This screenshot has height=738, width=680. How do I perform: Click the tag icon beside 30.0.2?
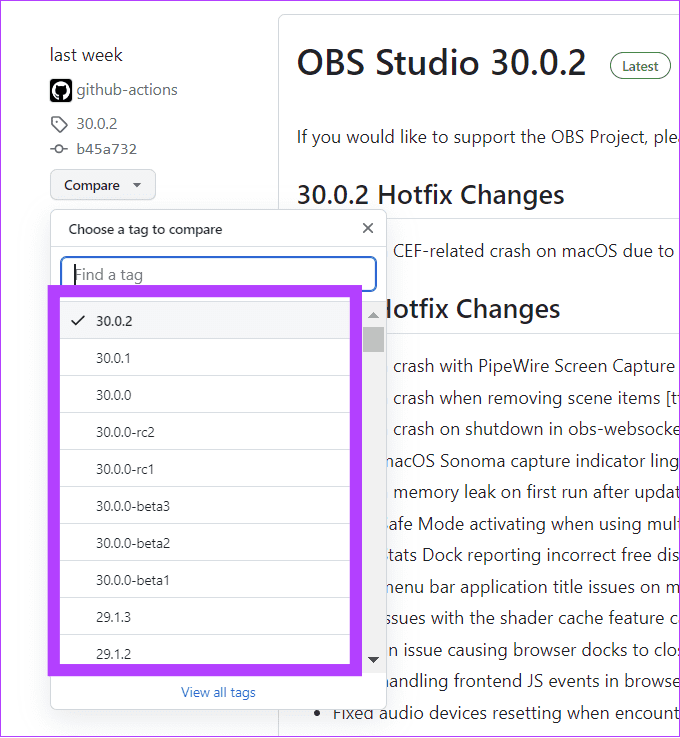(59, 124)
